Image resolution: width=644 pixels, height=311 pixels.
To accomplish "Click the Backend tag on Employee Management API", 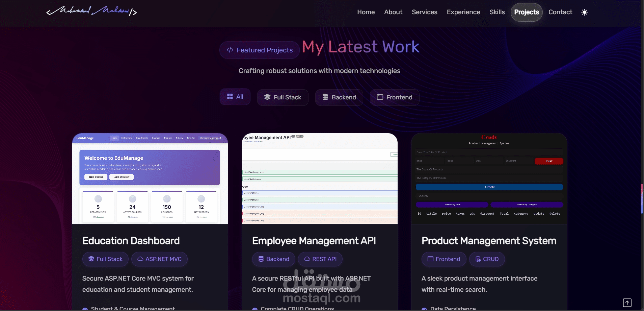I will pos(274,259).
